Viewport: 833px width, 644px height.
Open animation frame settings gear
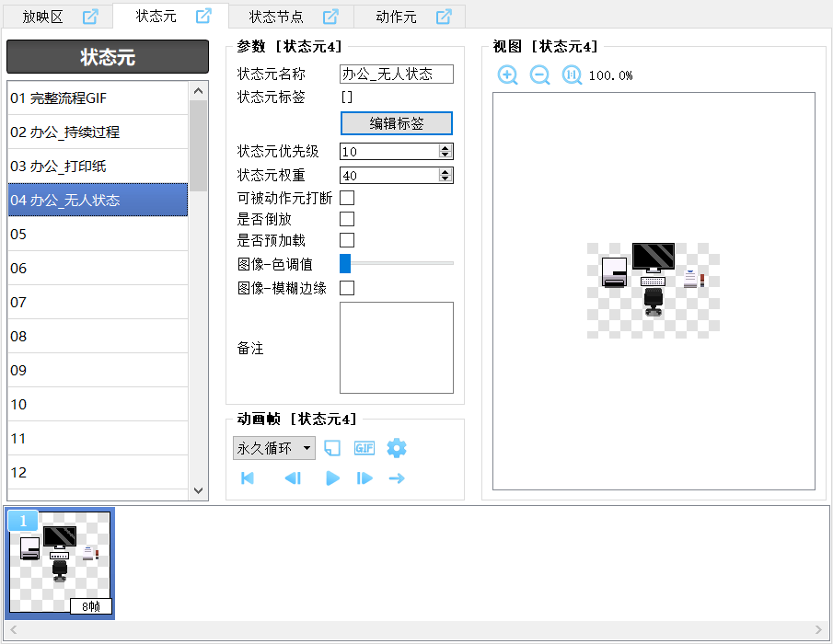(x=397, y=448)
